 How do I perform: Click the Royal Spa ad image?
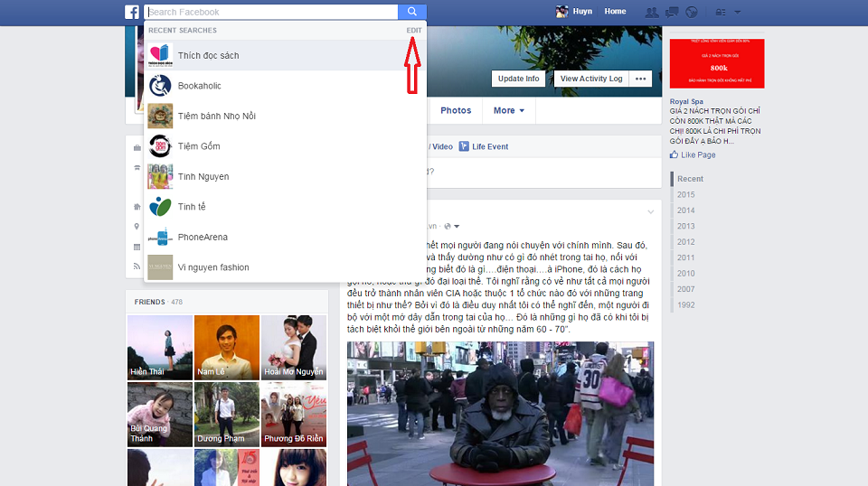point(717,63)
